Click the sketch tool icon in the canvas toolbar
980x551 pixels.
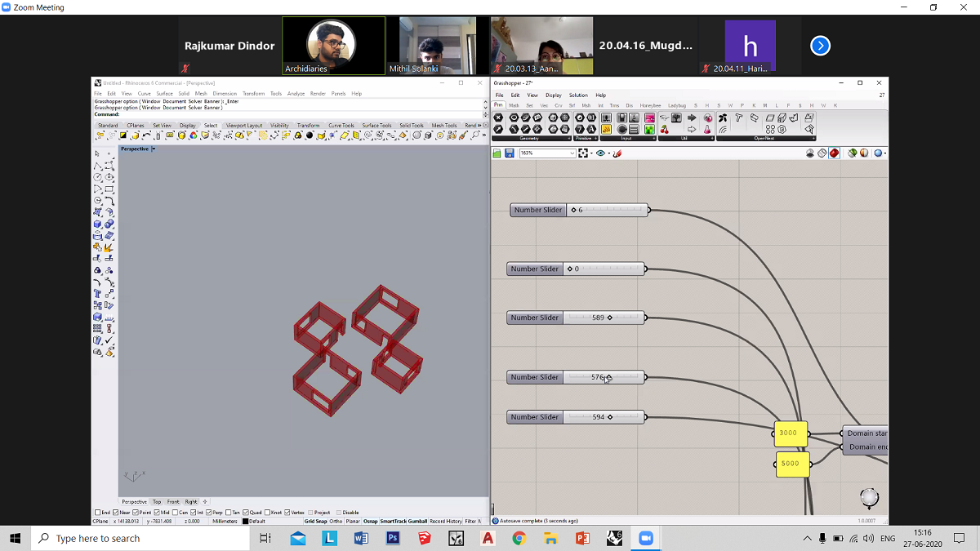[x=617, y=153]
